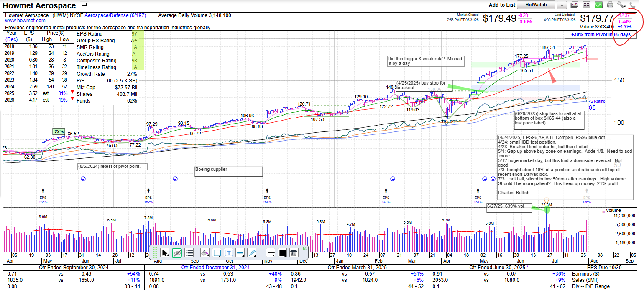Click the 23.8M volume spike label

(546, 205)
